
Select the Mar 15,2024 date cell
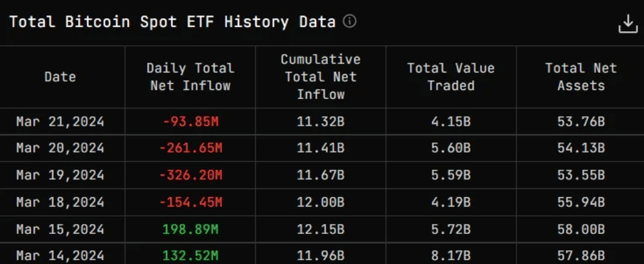60,229
